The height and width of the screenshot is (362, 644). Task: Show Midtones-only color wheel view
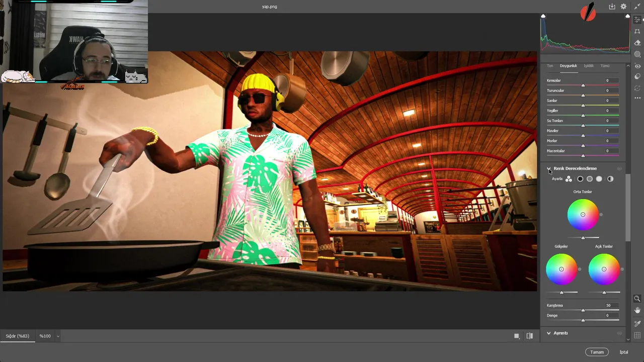(590, 179)
